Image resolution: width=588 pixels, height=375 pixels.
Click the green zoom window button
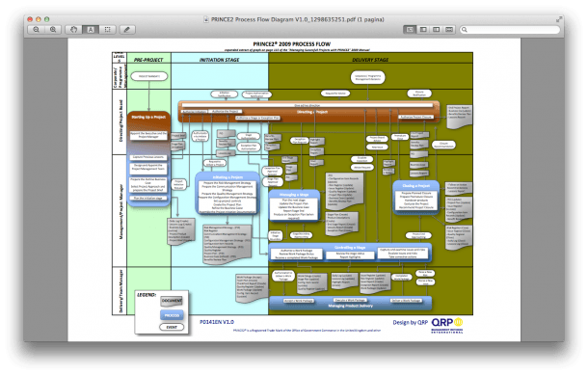coord(46,19)
